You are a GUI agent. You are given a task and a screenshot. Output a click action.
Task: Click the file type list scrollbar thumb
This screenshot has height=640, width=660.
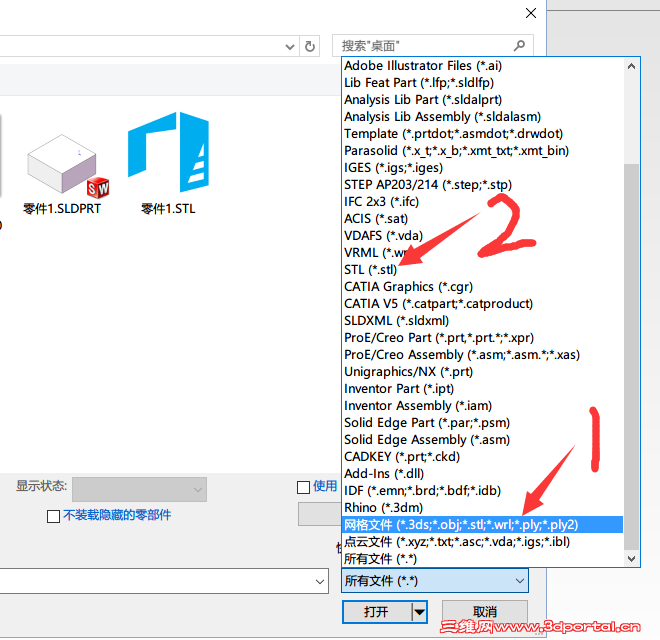[x=631, y=357]
